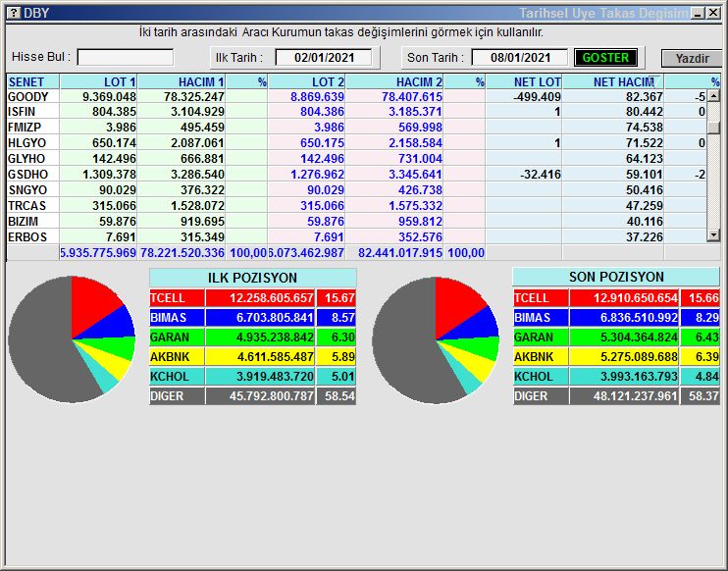Click the red TCELL swatch under ILK POZISYON
This screenshot has width=728, height=571.
click(x=177, y=298)
